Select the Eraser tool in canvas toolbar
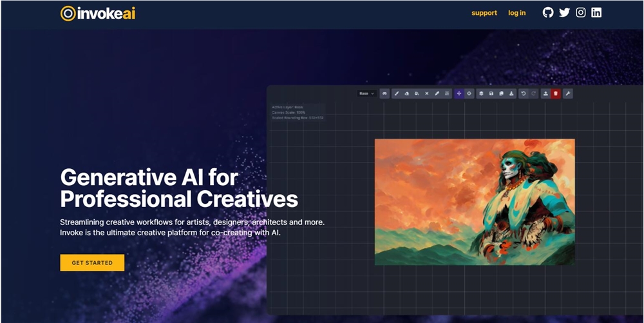644x323 pixels. [x=407, y=93]
